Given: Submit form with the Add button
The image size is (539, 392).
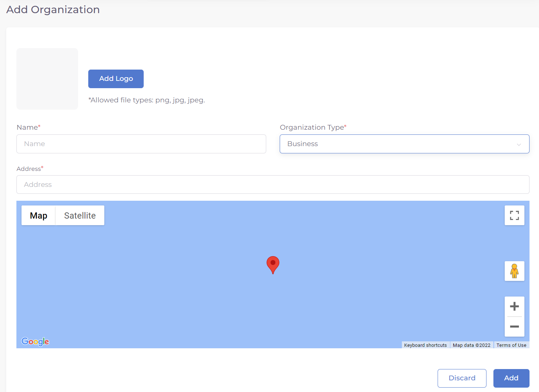Looking at the screenshot, I should pyautogui.click(x=511, y=378).
